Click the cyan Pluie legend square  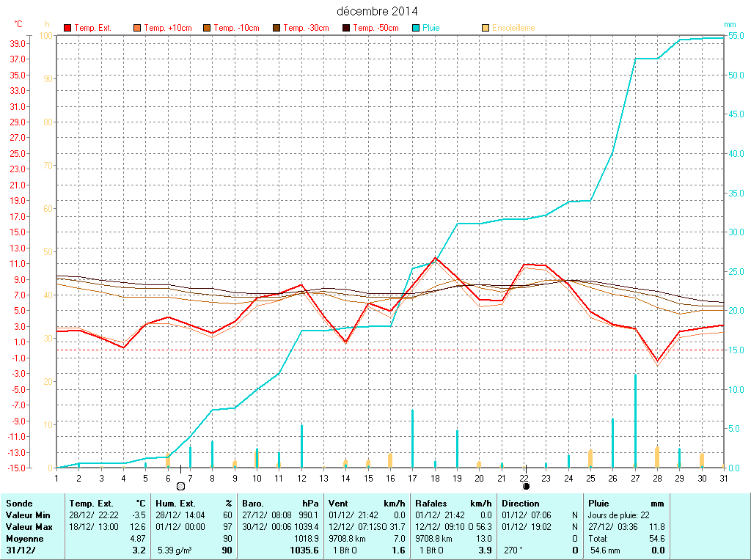tap(417, 28)
